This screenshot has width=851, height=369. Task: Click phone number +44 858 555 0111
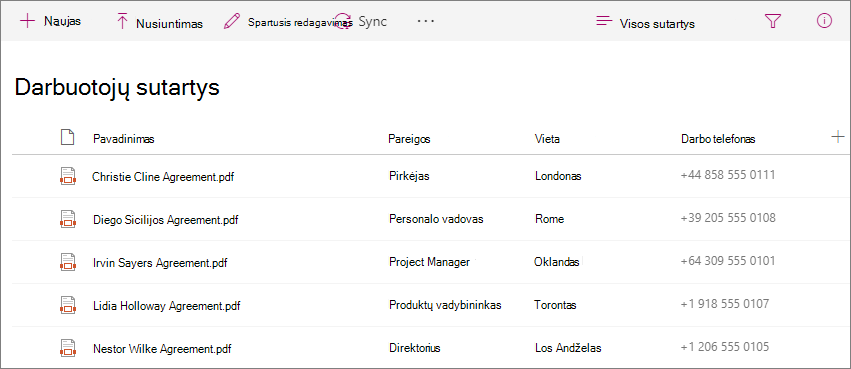(x=727, y=175)
